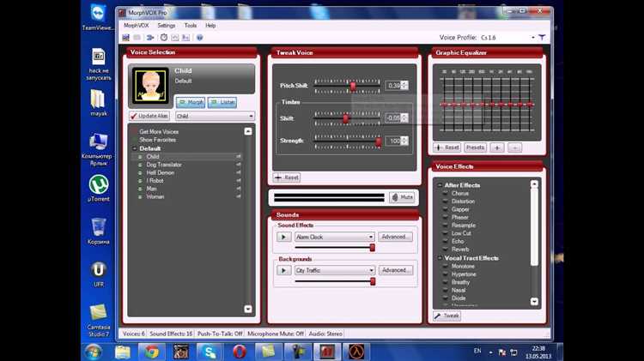Viewport: 644px width, 361px height.
Task: Open the MorphVOX menu
Action: [x=136, y=26]
